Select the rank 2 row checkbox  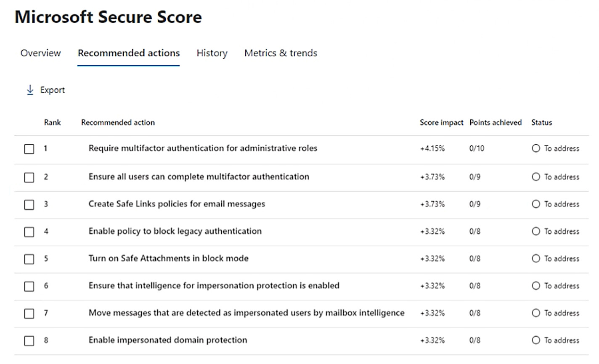point(29,177)
